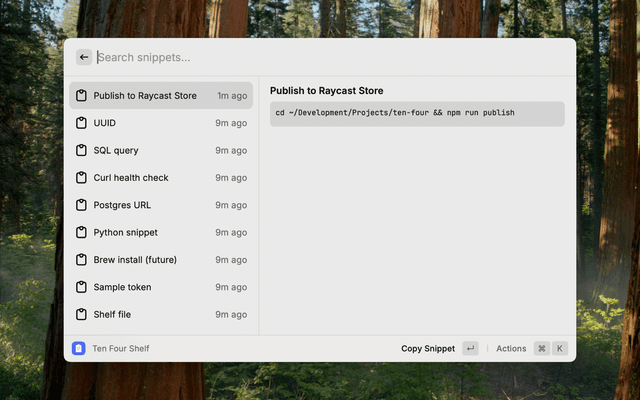
Task: Click the snippet code preview block
Action: coord(417,114)
